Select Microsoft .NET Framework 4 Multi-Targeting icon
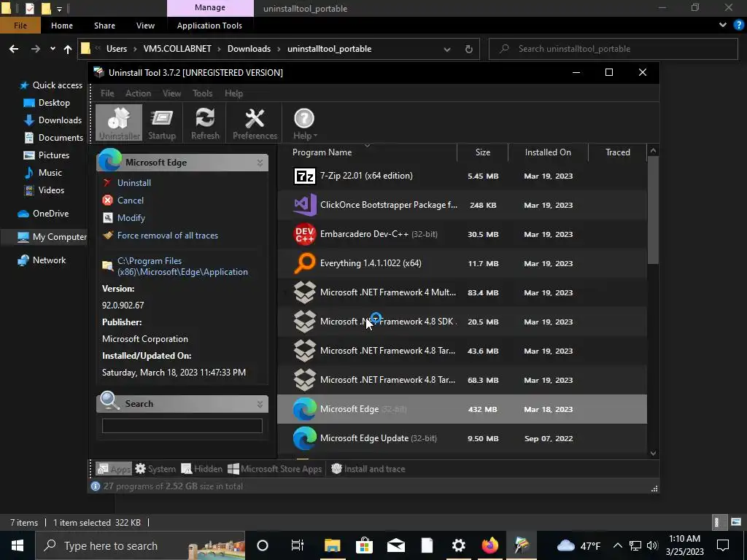747x560 pixels. coord(304,292)
